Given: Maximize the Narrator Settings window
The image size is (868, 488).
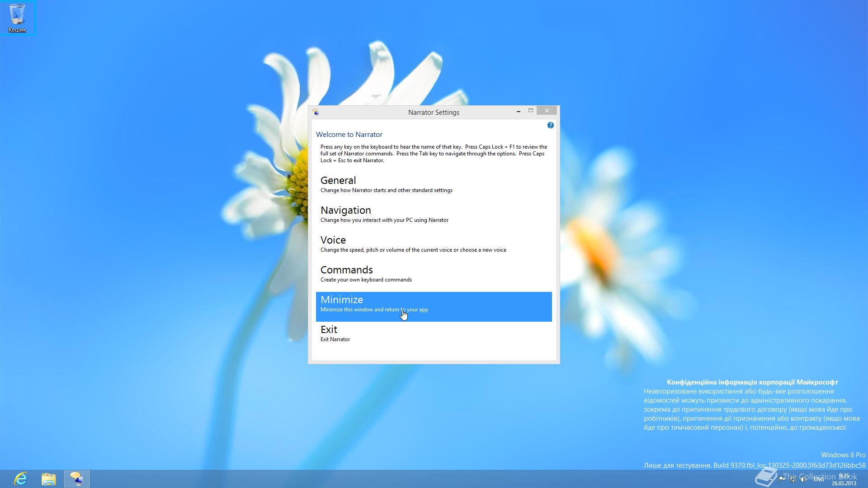Looking at the screenshot, I should 531,111.
